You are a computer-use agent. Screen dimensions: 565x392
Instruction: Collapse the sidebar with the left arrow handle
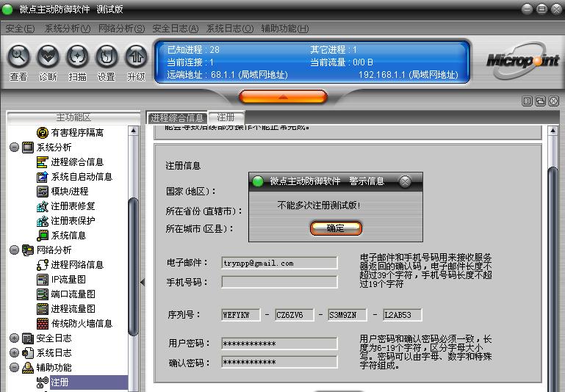point(143,282)
